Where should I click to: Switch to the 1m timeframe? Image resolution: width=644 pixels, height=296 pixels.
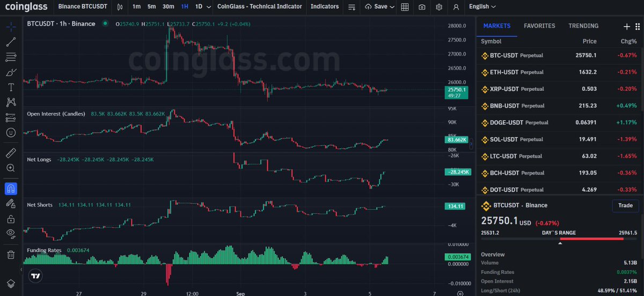coord(136,7)
